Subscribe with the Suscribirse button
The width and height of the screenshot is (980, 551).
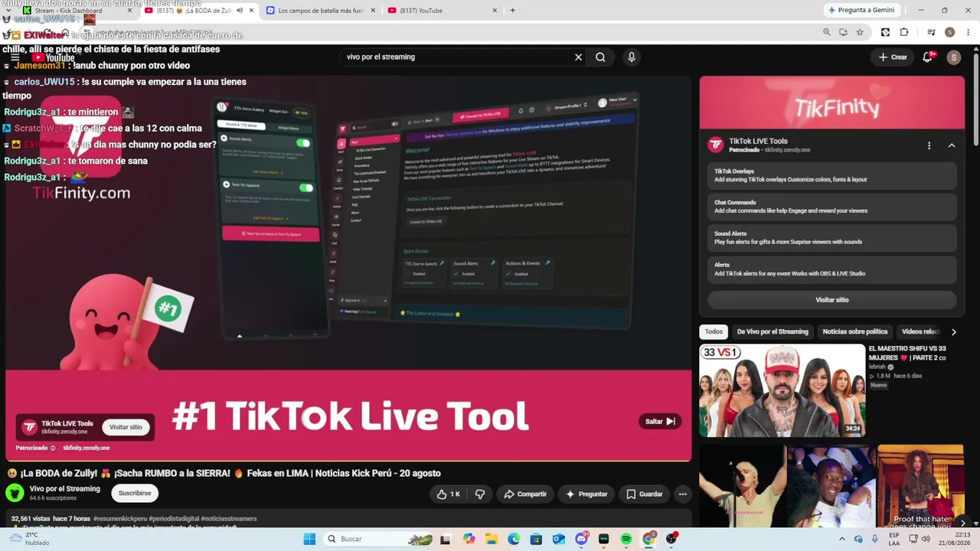point(135,494)
